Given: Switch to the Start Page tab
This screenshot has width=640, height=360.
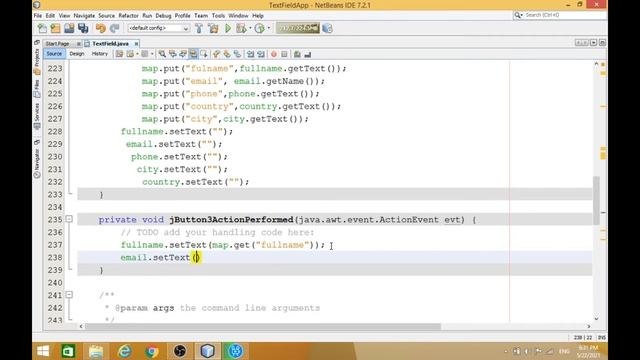Looking at the screenshot, I should pos(58,43).
